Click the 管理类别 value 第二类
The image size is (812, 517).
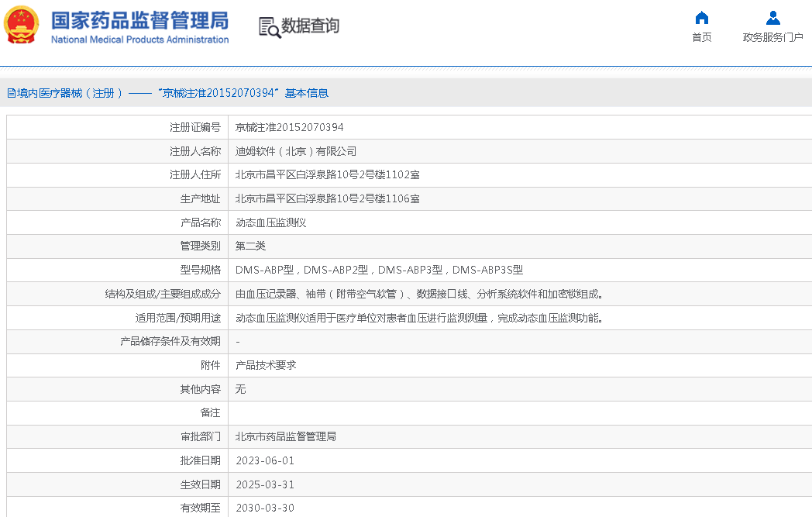click(x=250, y=246)
